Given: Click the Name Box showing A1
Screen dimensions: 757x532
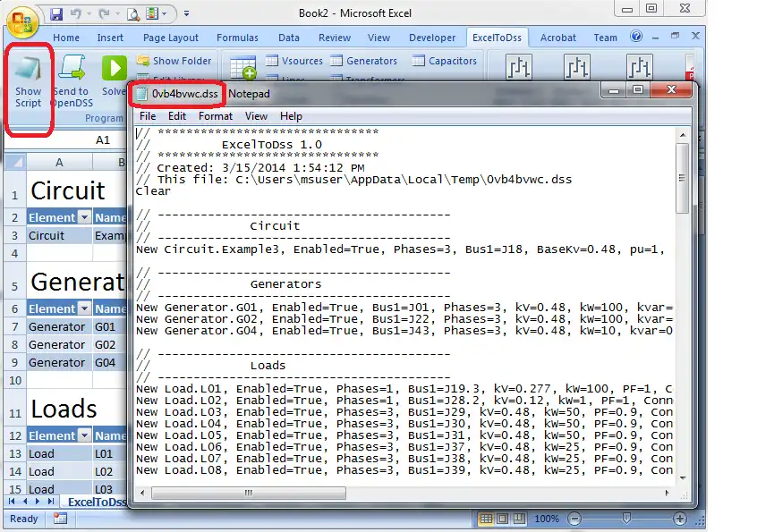Looking at the screenshot, I should [x=65, y=139].
